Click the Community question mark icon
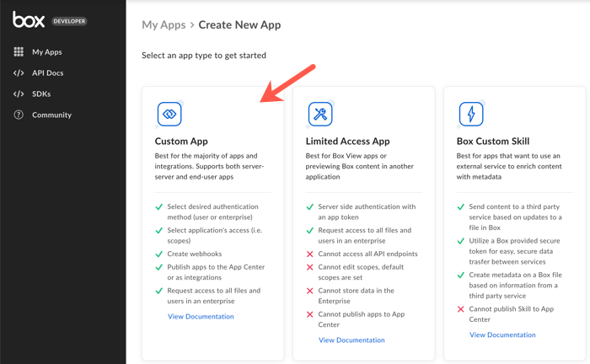This screenshot has width=590, height=364. 19,115
